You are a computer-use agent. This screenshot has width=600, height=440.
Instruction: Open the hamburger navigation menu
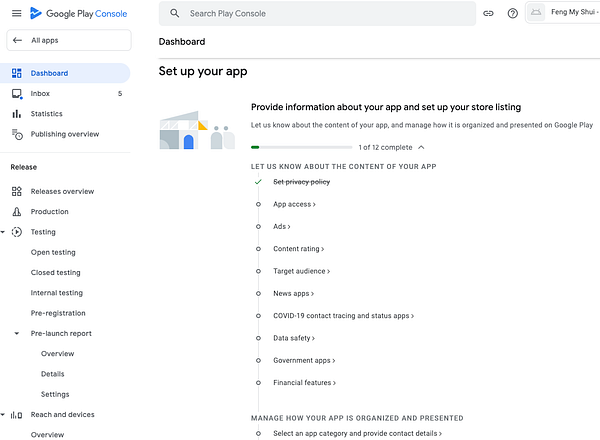16,13
